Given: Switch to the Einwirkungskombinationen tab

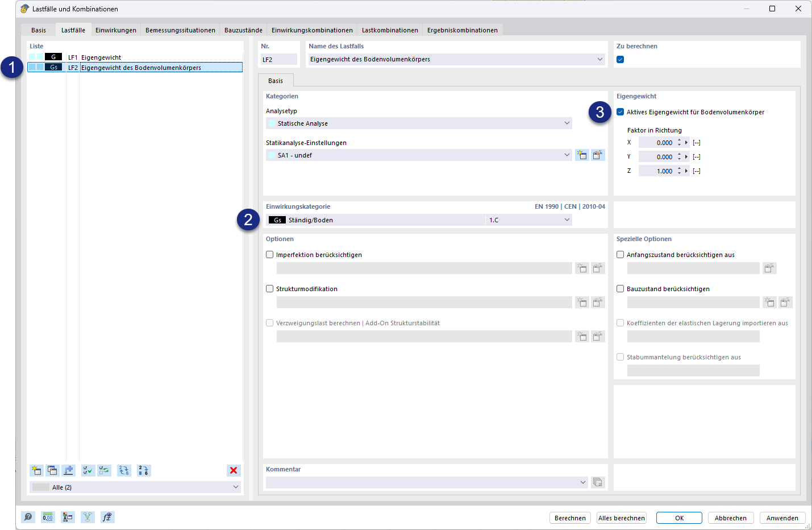Looking at the screenshot, I should pos(311,30).
